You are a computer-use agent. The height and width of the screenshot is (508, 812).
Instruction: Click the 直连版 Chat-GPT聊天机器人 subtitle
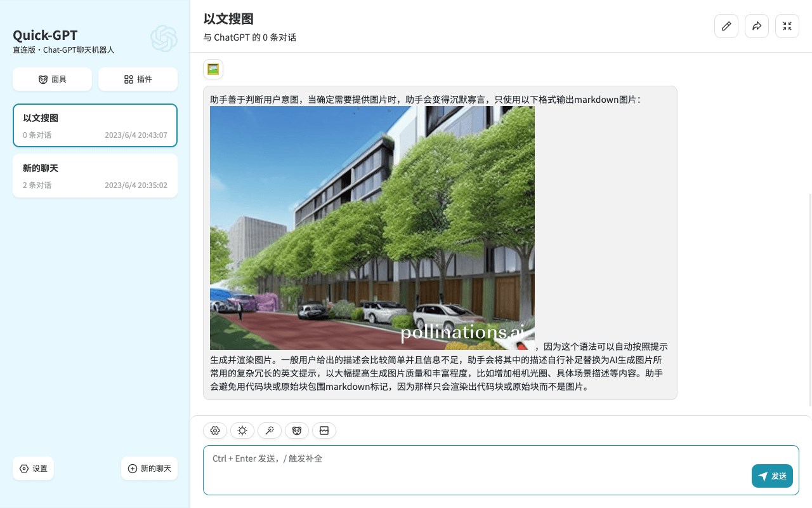pyautogui.click(x=63, y=50)
